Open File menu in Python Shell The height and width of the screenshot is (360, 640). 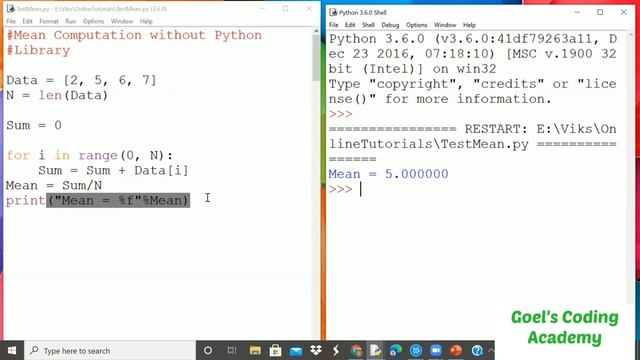333,25
